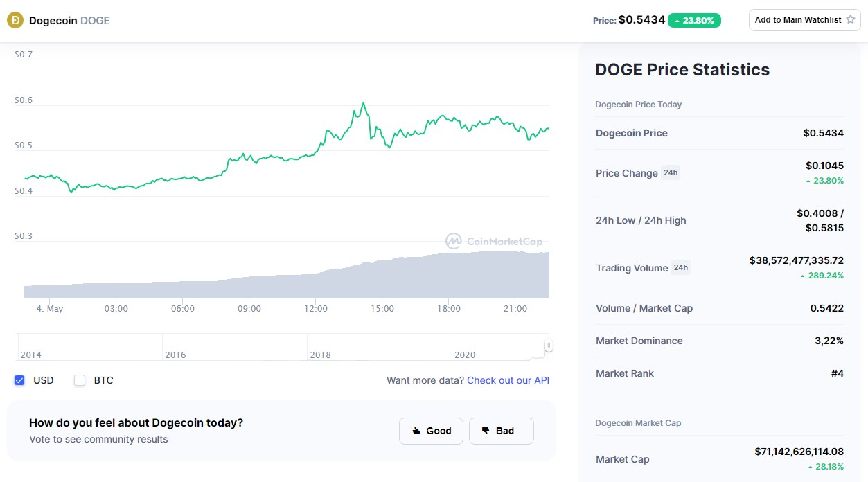The image size is (868, 482).
Task: Click the up-arrow beside the 289.24% volume change
Action: pos(803,276)
